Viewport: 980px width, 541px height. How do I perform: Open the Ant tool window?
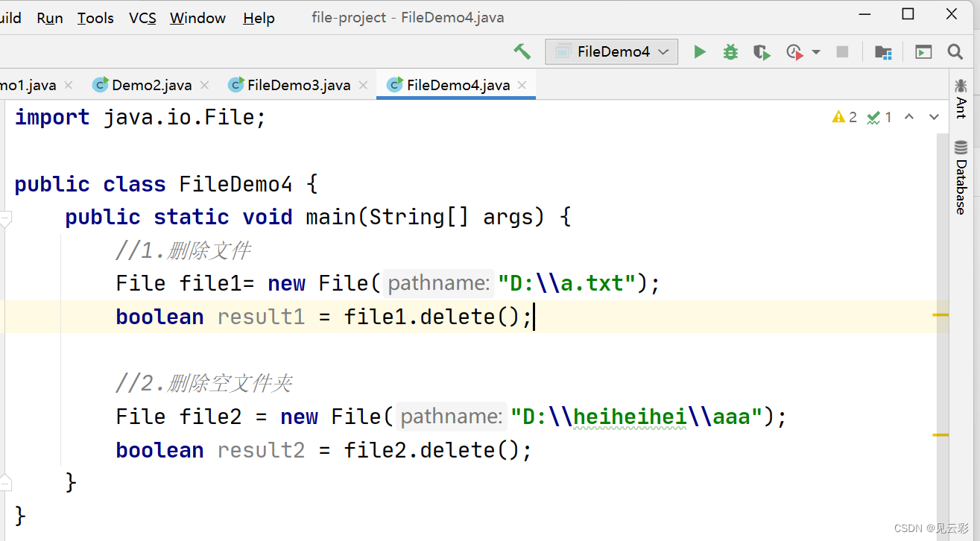click(961, 99)
